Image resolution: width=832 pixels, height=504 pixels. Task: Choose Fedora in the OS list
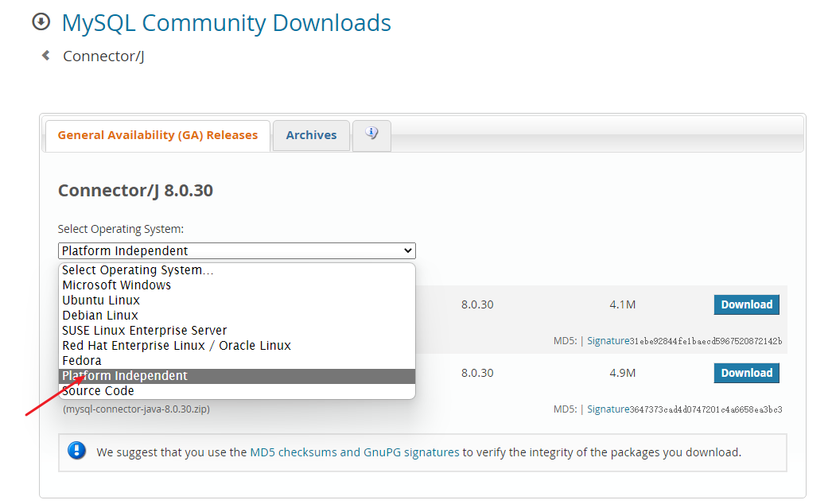click(x=82, y=361)
